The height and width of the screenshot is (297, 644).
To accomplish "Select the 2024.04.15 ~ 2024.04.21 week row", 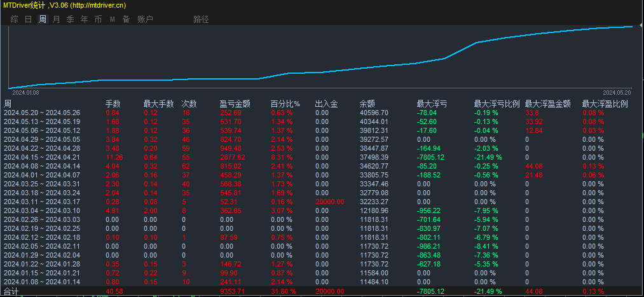I will 322,157.
